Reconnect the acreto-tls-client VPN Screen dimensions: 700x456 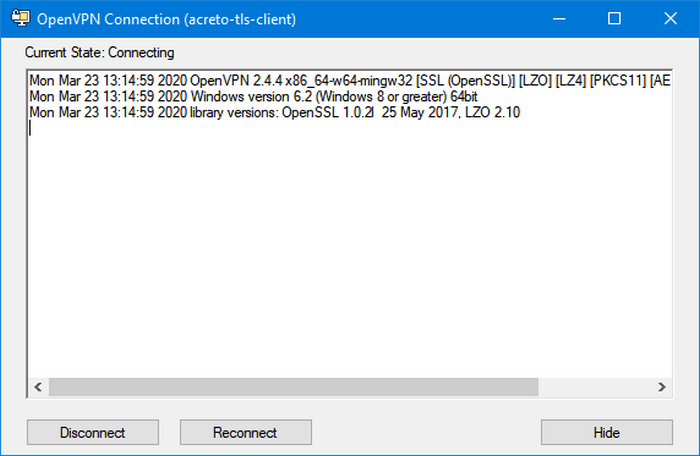point(246,432)
